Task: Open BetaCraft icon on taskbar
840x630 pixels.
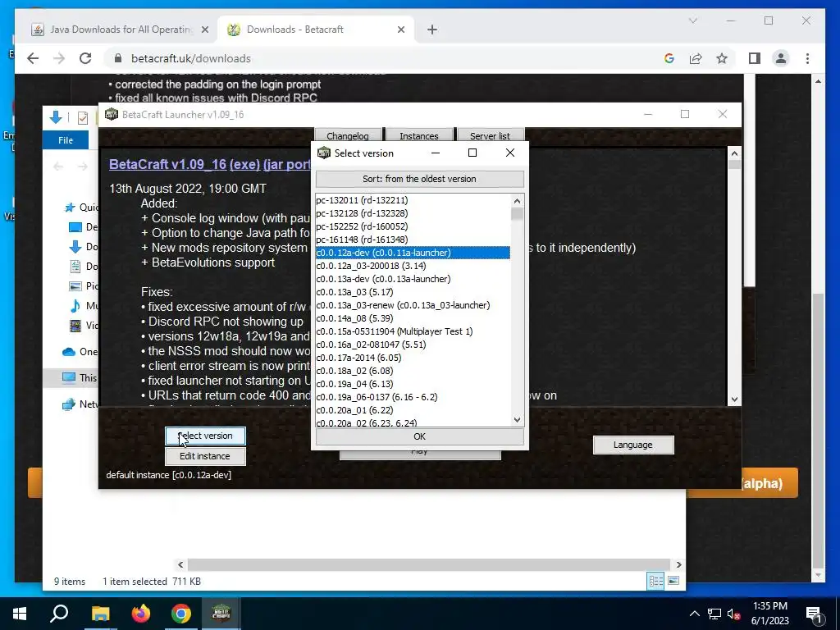Action: point(221,614)
